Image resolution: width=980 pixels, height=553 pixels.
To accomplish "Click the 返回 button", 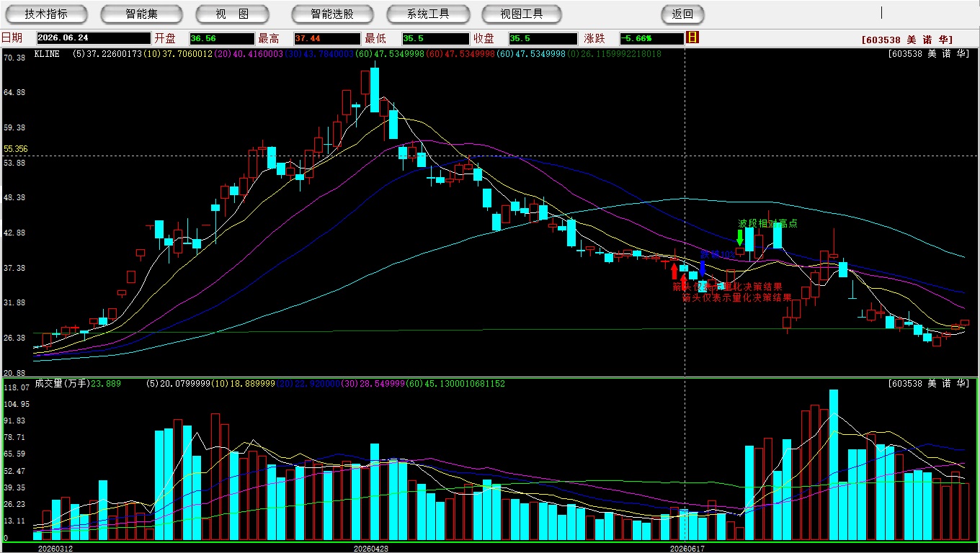I will (x=682, y=14).
